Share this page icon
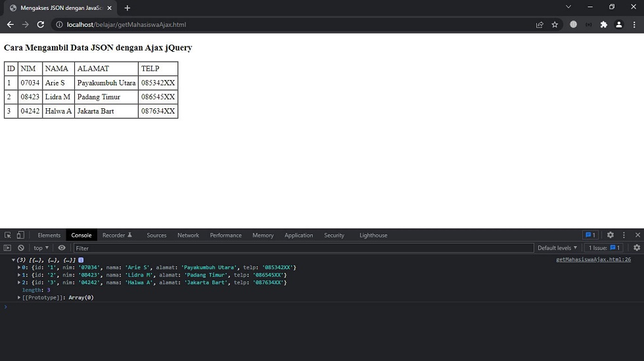Viewport: 644px width, 361px height. pyautogui.click(x=540, y=25)
